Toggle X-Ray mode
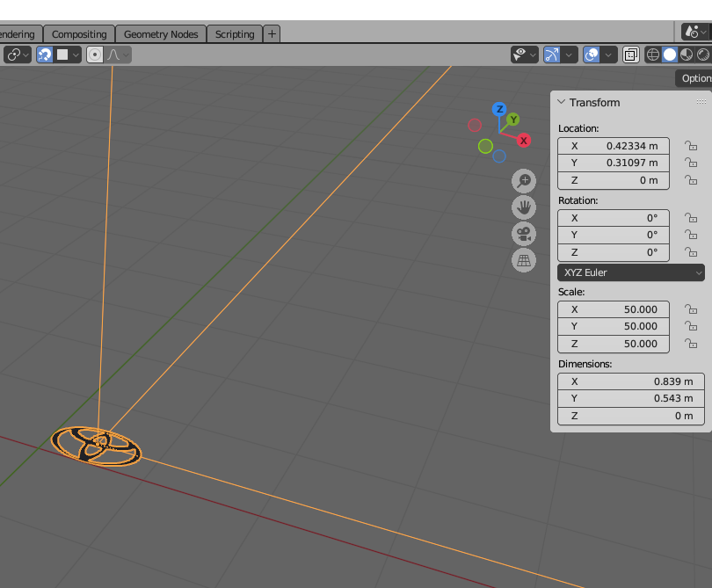The height and width of the screenshot is (588, 712). tap(631, 55)
